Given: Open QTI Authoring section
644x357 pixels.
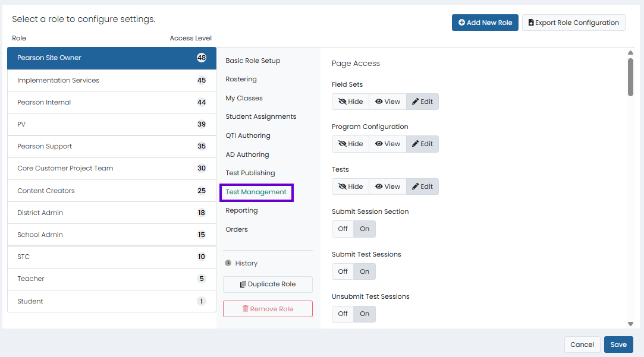Looking at the screenshot, I should click(247, 135).
